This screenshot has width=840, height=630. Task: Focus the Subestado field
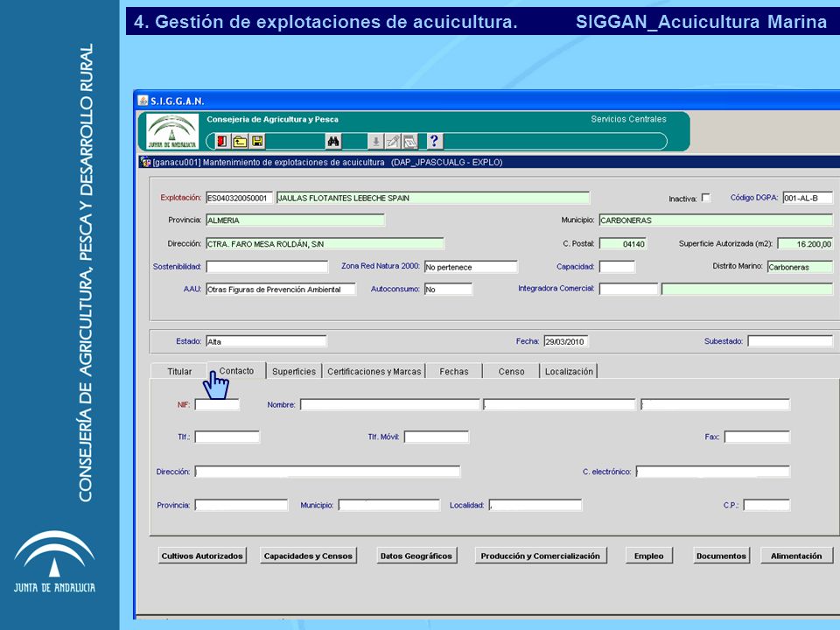pos(790,341)
